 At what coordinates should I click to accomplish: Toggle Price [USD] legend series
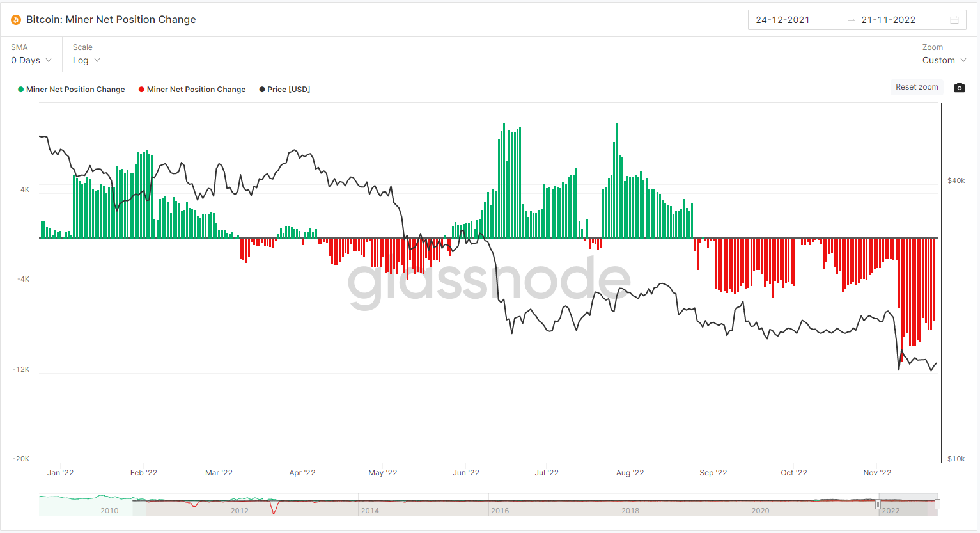284,90
